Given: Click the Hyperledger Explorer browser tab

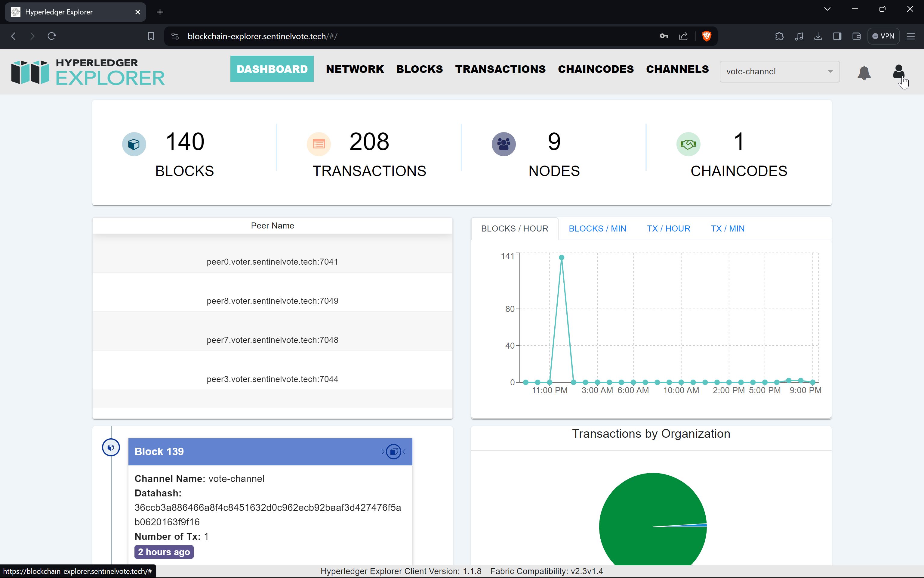Looking at the screenshot, I should click(75, 12).
